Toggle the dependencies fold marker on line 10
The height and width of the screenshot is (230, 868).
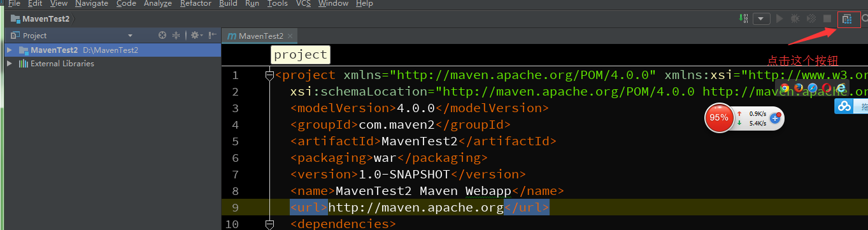pyautogui.click(x=269, y=224)
